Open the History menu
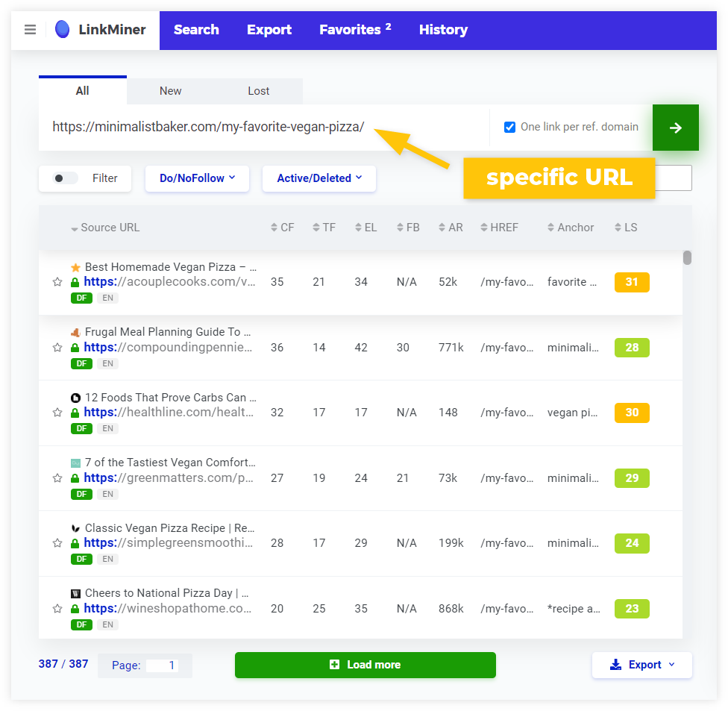The height and width of the screenshot is (711, 728). (x=443, y=30)
